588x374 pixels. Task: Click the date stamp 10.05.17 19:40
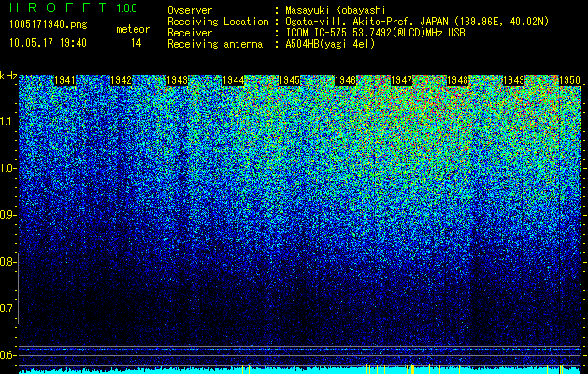click(x=48, y=43)
